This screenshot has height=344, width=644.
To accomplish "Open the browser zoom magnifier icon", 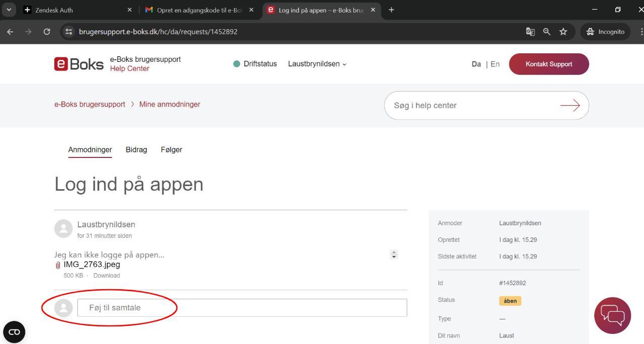I will [x=547, y=32].
